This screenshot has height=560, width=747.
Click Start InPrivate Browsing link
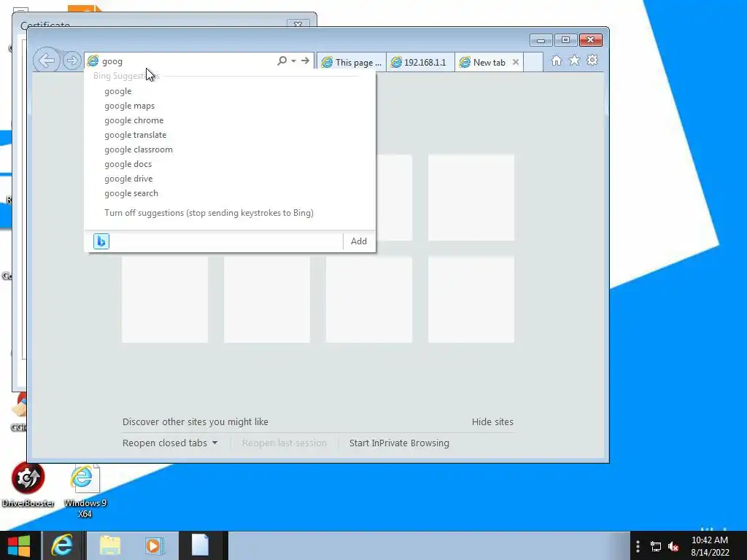[x=399, y=443]
